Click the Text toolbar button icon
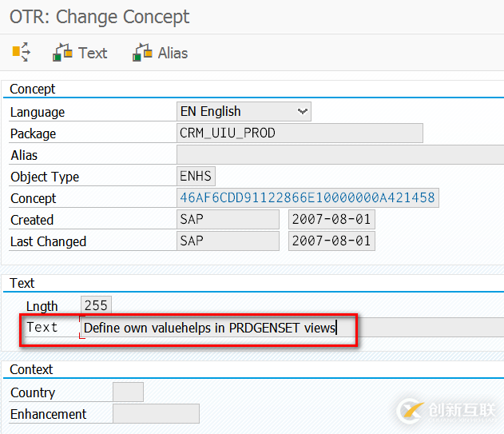 click(63, 53)
